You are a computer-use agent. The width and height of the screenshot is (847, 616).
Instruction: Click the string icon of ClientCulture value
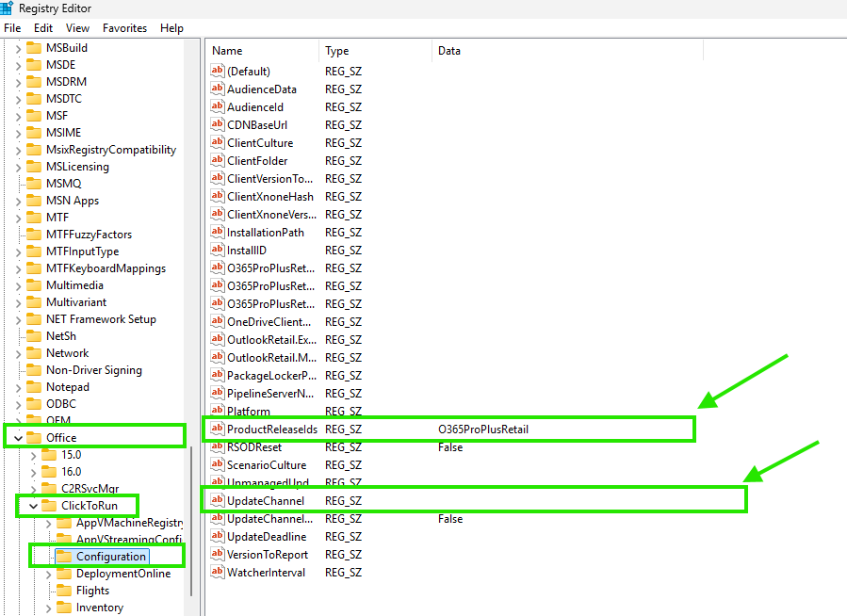tap(217, 142)
